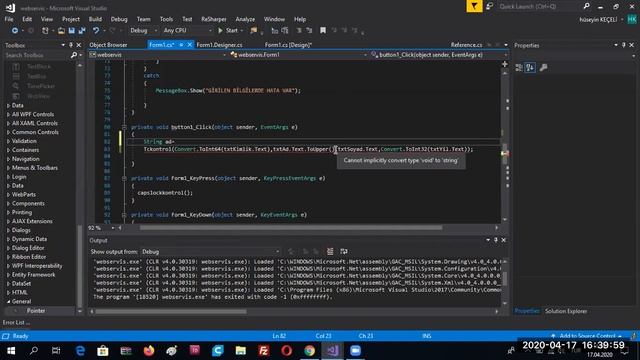Screen dimensions: 640x360
Task: Open the Show output from Debug dropdown
Action: click(x=211, y=252)
